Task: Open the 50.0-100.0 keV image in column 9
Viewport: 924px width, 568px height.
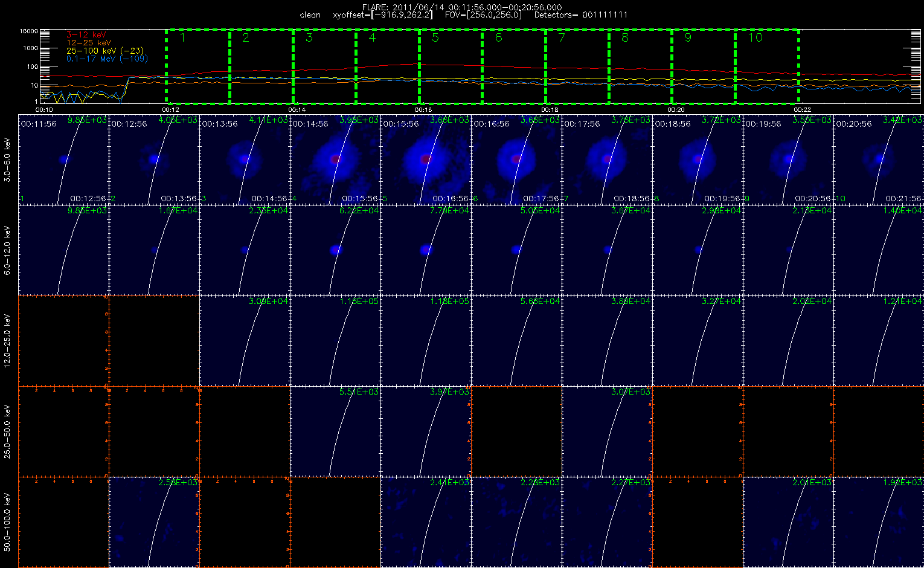Action: tap(788, 521)
